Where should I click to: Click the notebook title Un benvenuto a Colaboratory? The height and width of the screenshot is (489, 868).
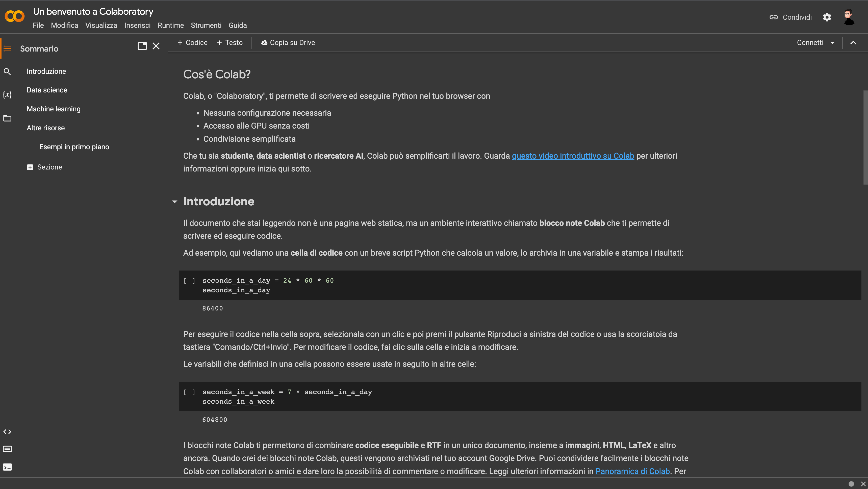click(x=93, y=11)
